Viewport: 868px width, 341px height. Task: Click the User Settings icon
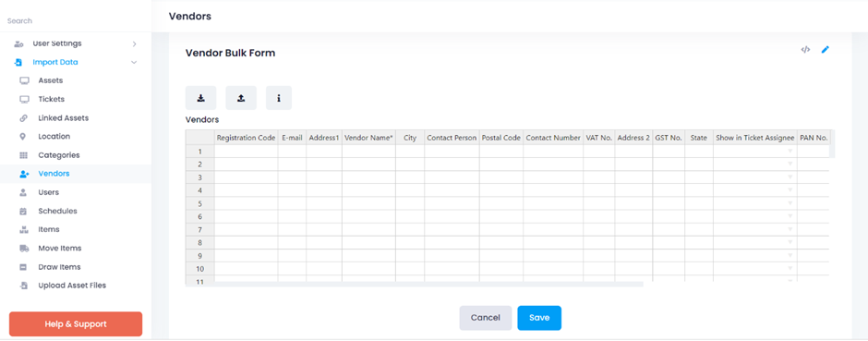18,43
